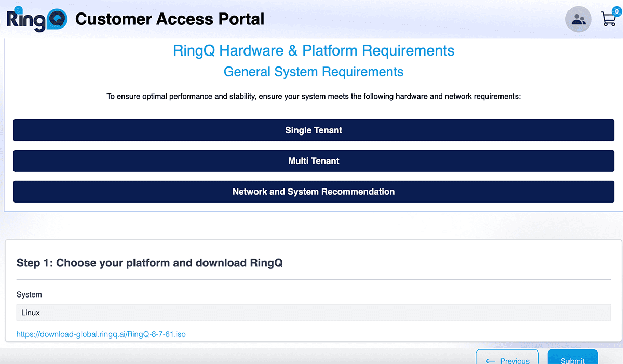This screenshot has width=623, height=364.
Task: Click the Customer Access Portal title
Action: (170, 19)
